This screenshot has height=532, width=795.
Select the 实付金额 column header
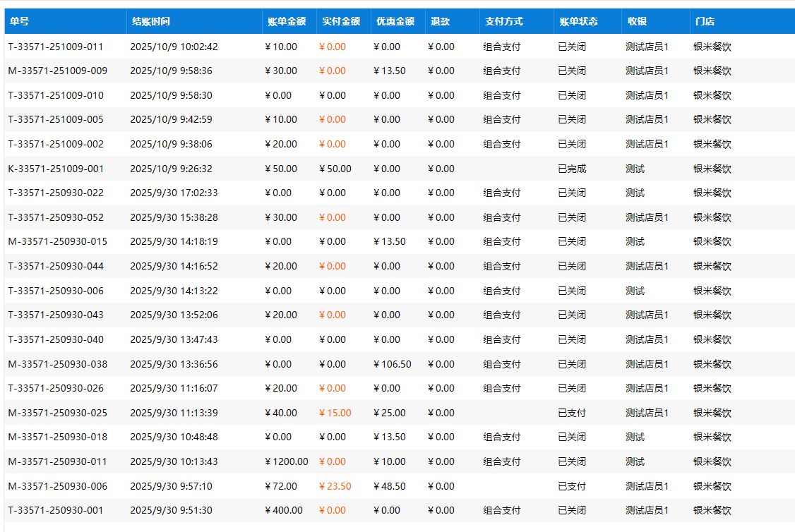(341, 21)
